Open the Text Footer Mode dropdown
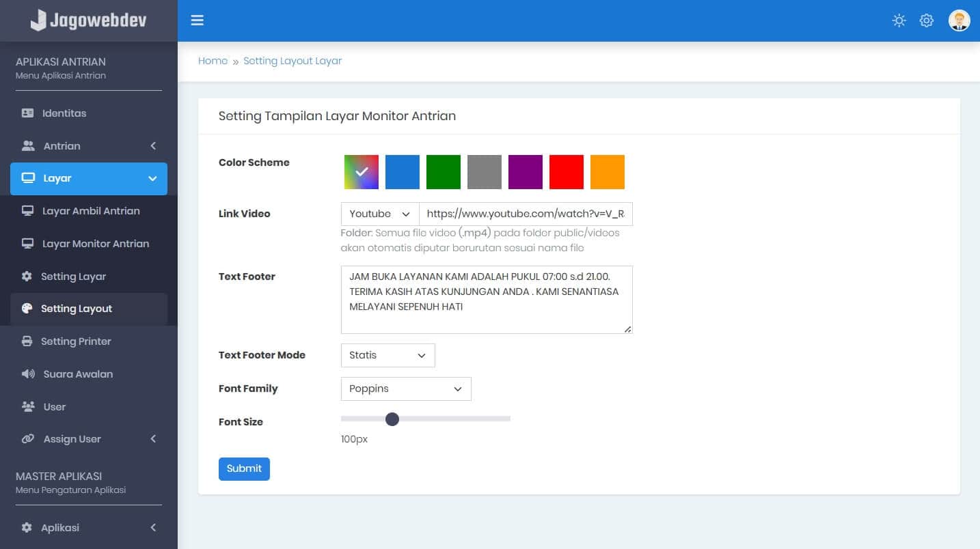Screen dimensions: 980x549 [387, 355]
